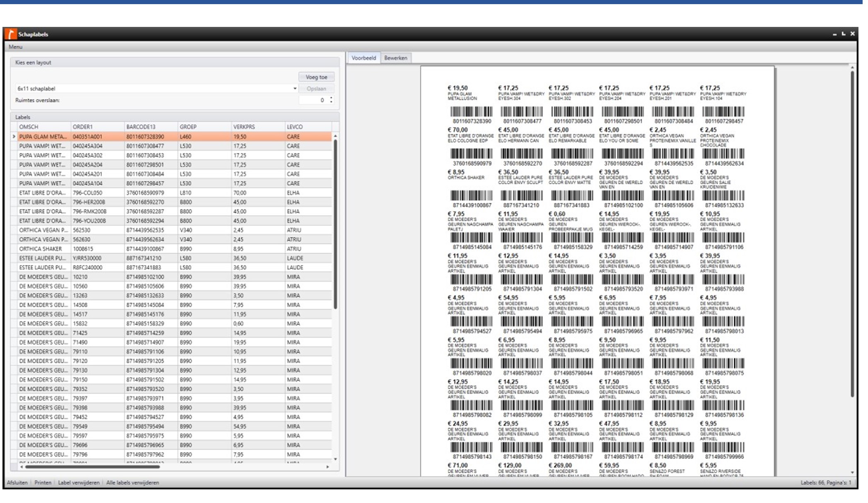868x503 pixels.
Task: Open the Menu menu
Action: pyautogui.click(x=15, y=47)
